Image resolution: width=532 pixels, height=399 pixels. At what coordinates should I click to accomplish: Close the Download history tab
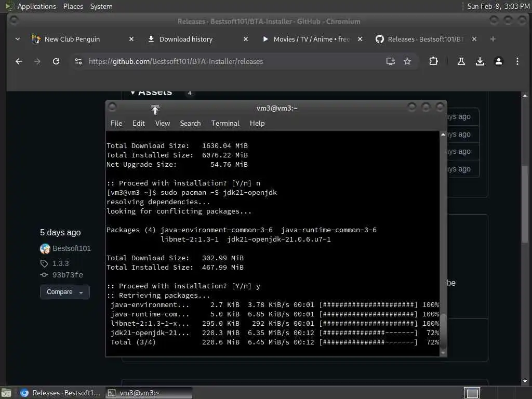(246, 39)
